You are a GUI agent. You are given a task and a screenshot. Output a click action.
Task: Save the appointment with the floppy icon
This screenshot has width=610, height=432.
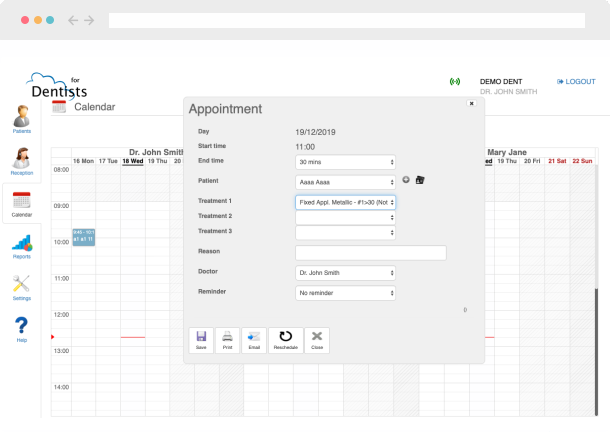pos(201,339)
